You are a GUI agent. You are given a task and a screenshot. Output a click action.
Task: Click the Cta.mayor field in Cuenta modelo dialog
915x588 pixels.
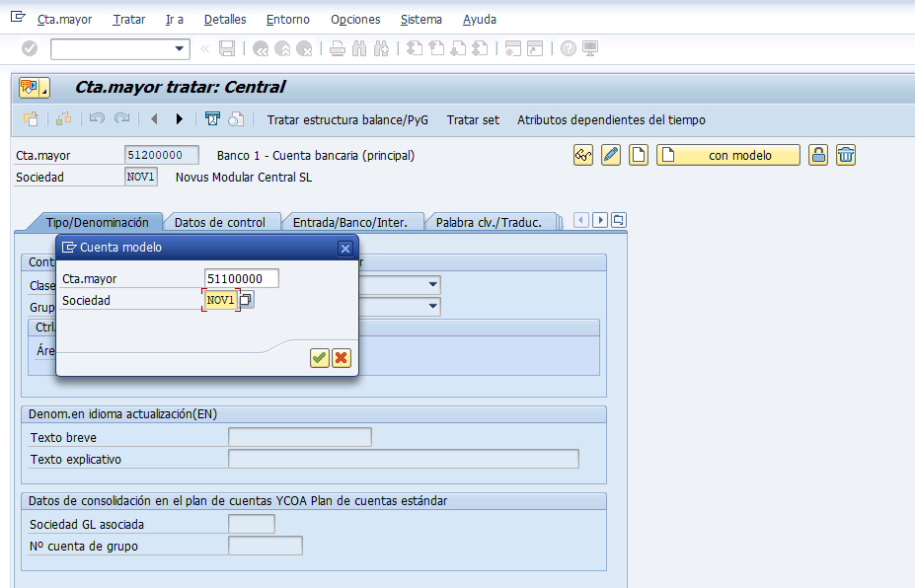click(242, 278)
